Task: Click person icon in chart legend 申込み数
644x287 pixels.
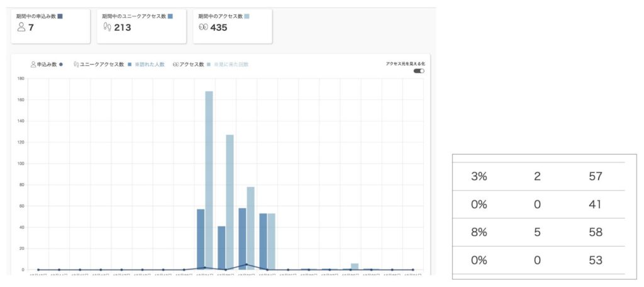Action: click(x=33, y=65)
